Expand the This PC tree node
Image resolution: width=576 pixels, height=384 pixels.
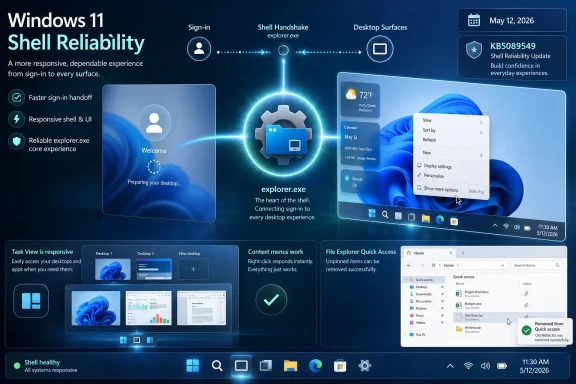point(406,334)
